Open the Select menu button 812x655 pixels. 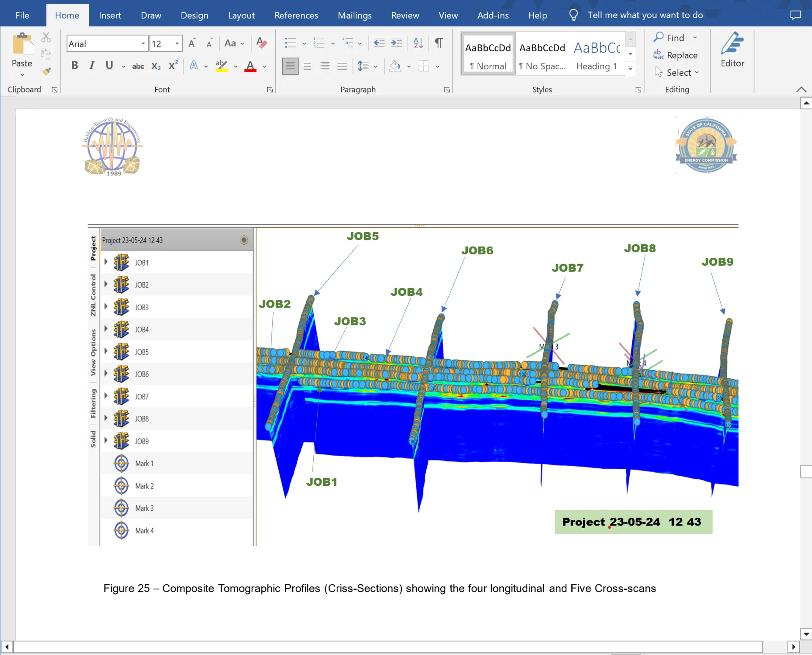677,72
